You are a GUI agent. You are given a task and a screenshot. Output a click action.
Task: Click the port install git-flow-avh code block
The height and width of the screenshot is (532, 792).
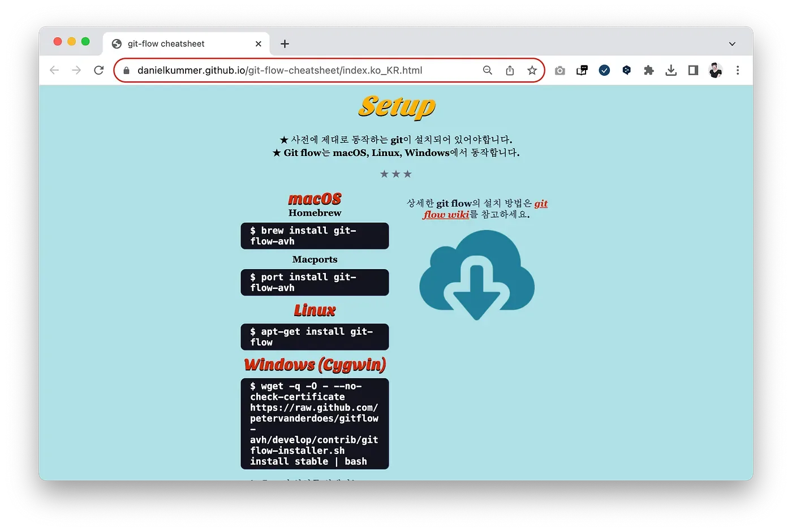click(315, 282)
